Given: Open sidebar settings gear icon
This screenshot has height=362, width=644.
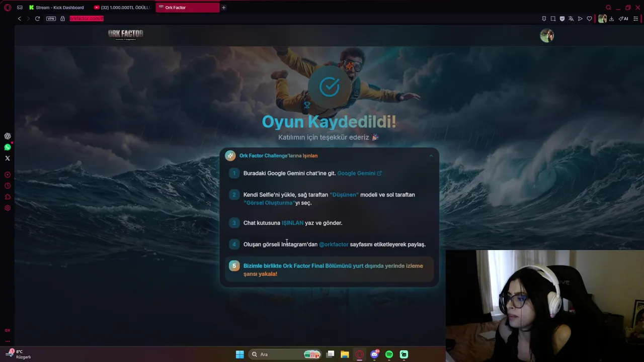Looking at the screenshot, I should [8, 208].
